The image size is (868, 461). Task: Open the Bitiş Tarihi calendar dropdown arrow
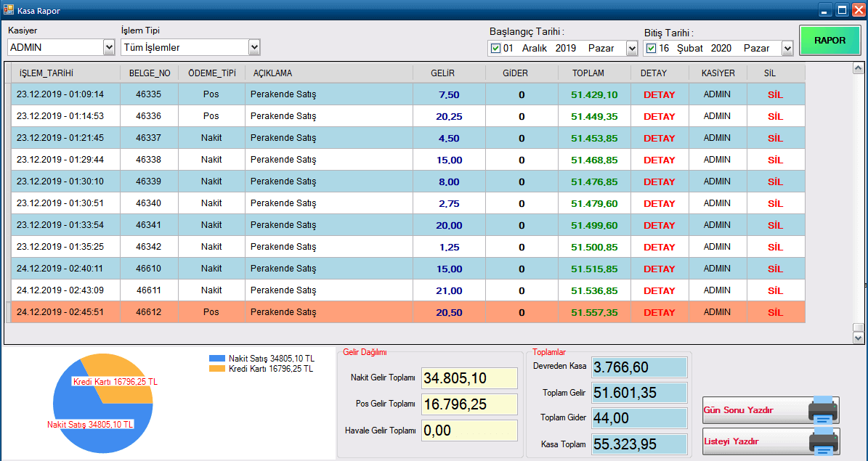[787, 49]
